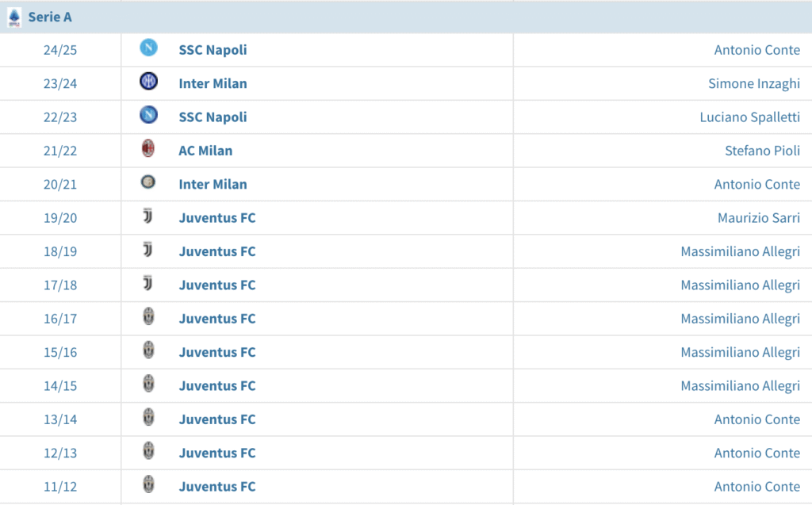Click Juventus crest in 16/17 row

click(148, 317)
